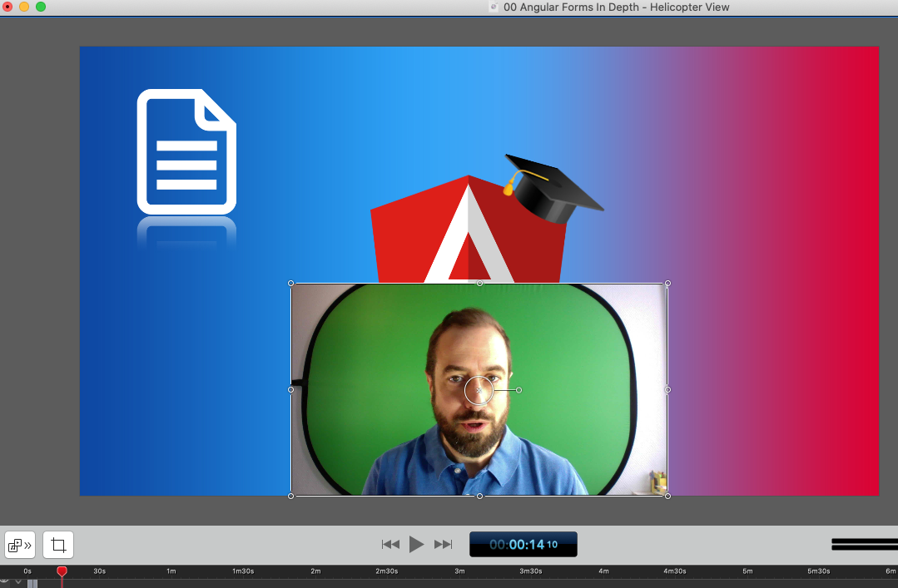Jump to previous with the rewind button
The image size is (898, 588).
click(390, 545)
